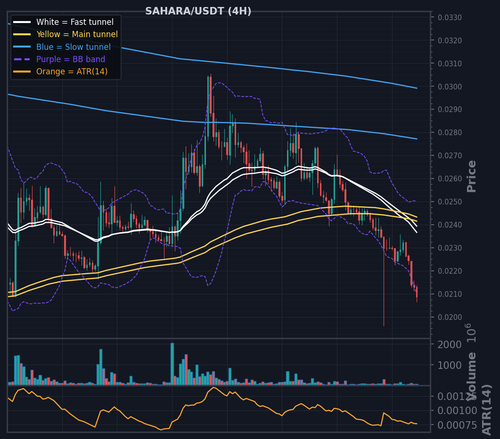Select the 'Blue = Slow tunnel' legend label
This screenshot has width=500, height=439.
point(73,47)
